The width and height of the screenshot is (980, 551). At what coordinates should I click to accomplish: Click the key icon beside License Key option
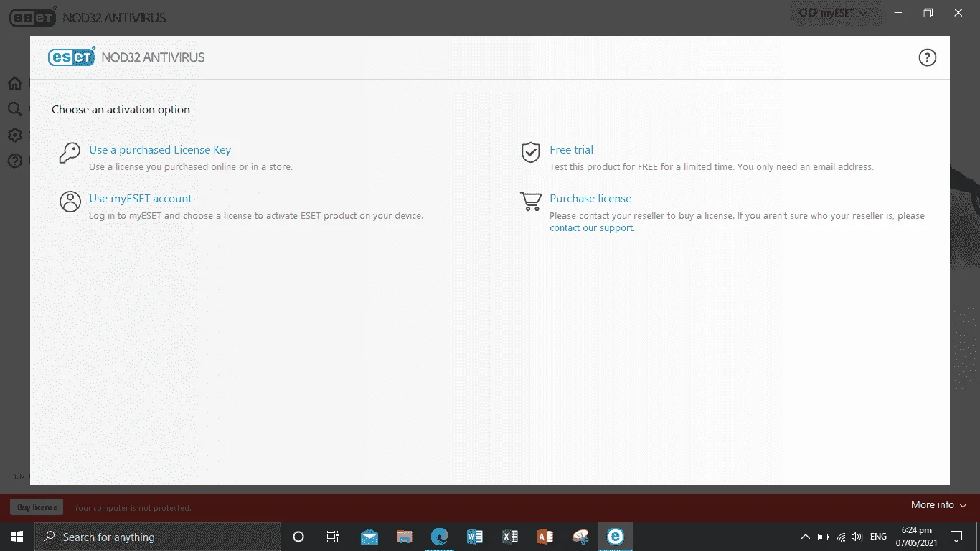(70, 153)
